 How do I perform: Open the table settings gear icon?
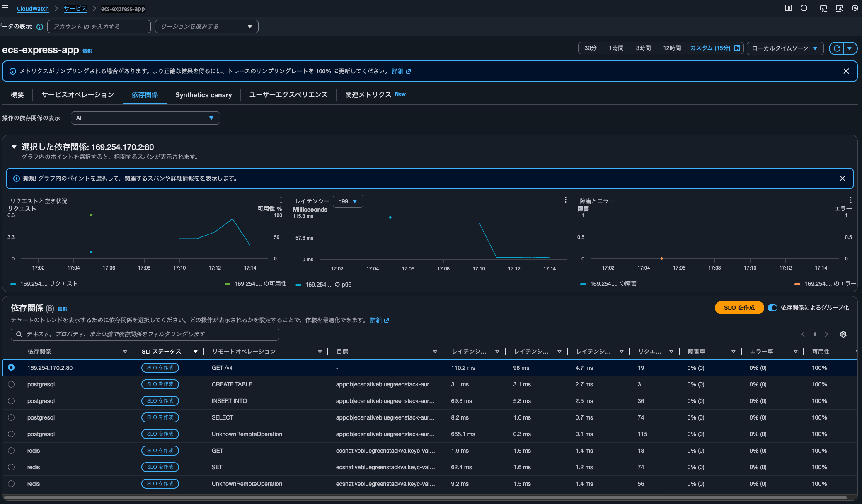point(843,334)
